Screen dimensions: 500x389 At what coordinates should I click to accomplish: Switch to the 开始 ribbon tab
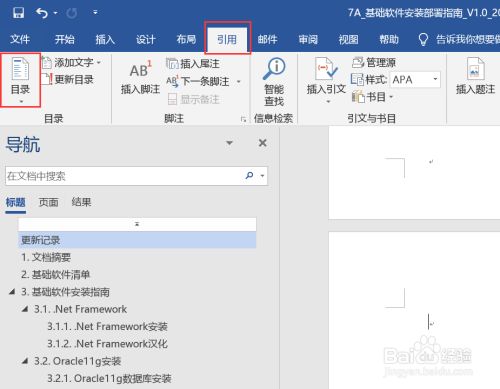click(x=65, y=39)
